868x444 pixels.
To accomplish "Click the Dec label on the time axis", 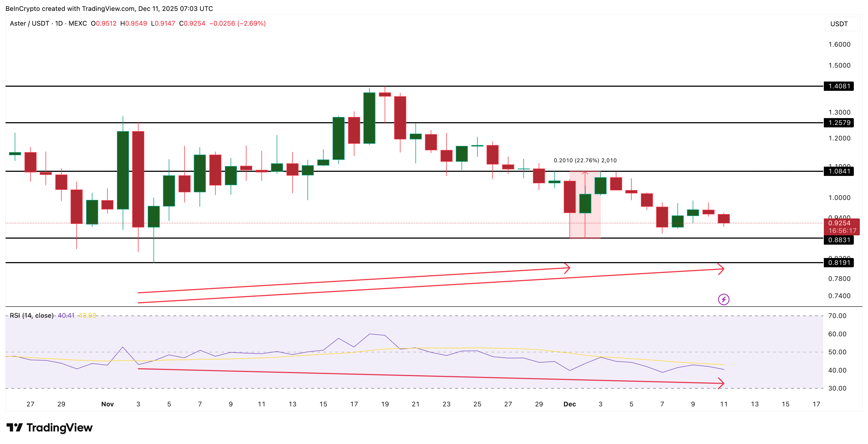I will tap(571, 404).
